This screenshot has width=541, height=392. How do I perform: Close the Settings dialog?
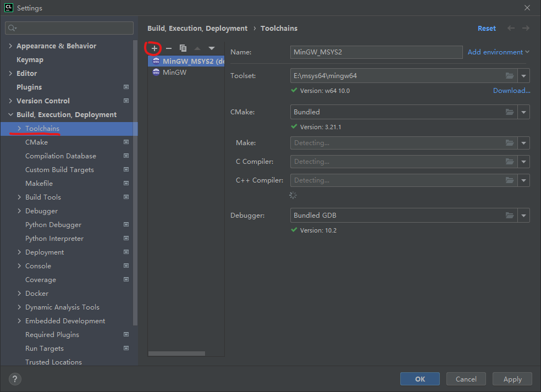(x=527, y=8)
